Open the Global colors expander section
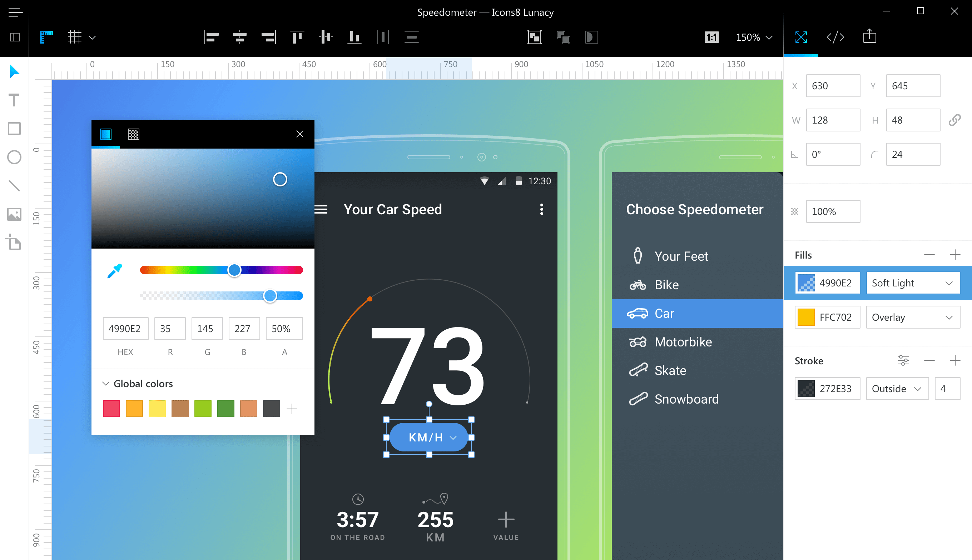The image size is (972, 560). tap(106, 383)
